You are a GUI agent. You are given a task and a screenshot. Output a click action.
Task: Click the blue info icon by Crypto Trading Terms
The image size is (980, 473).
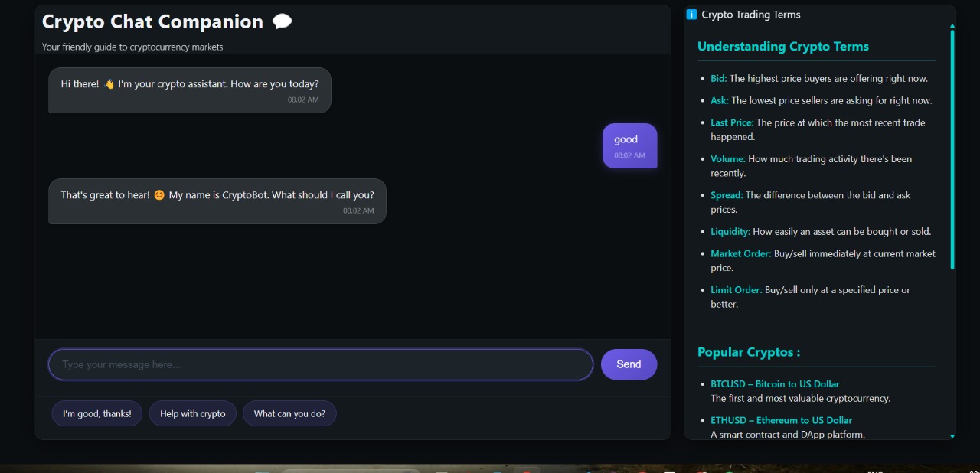point(691,15)
